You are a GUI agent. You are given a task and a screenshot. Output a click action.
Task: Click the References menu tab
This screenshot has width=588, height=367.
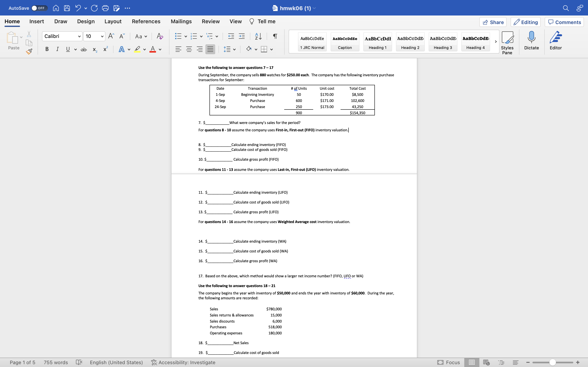(146, 21)
